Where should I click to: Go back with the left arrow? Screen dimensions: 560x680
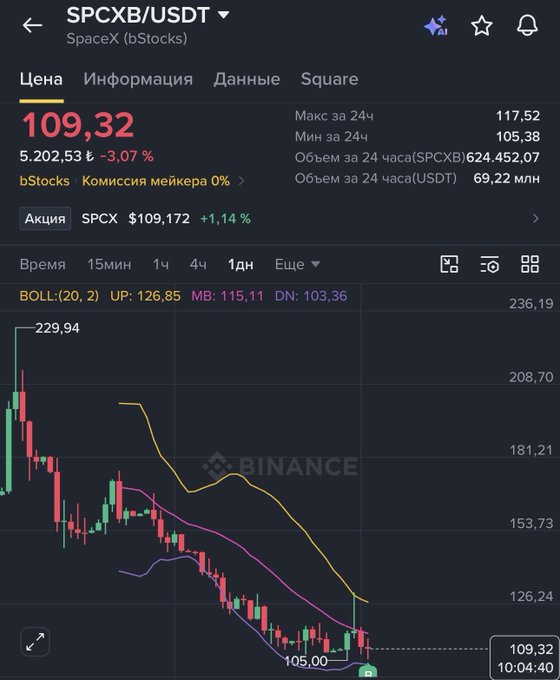click(32, 26)
